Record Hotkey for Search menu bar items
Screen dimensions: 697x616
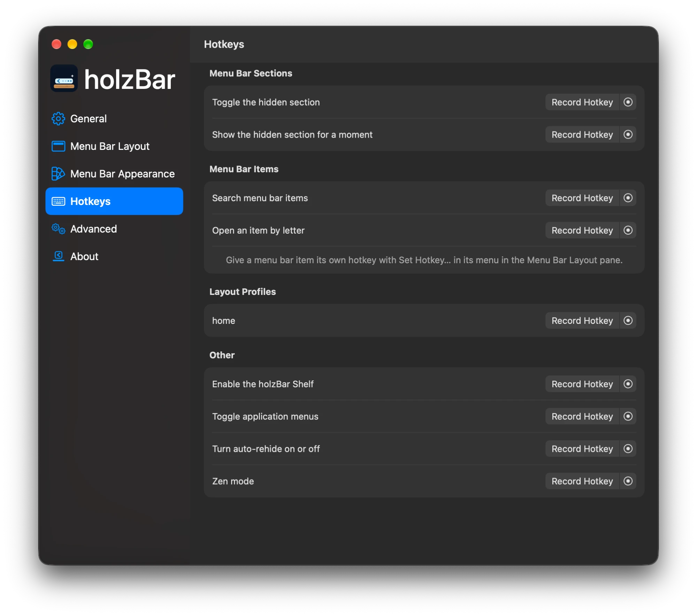(x=582, y=198)
